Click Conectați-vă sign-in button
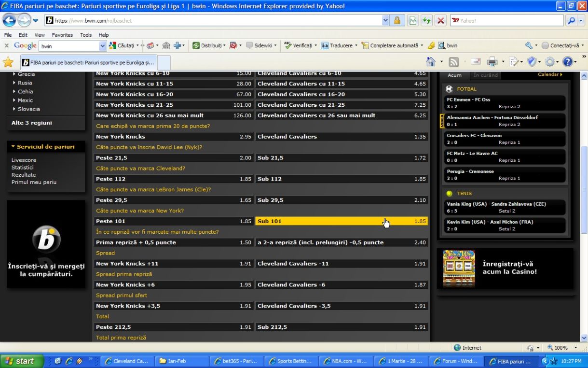 click(562, 46)
